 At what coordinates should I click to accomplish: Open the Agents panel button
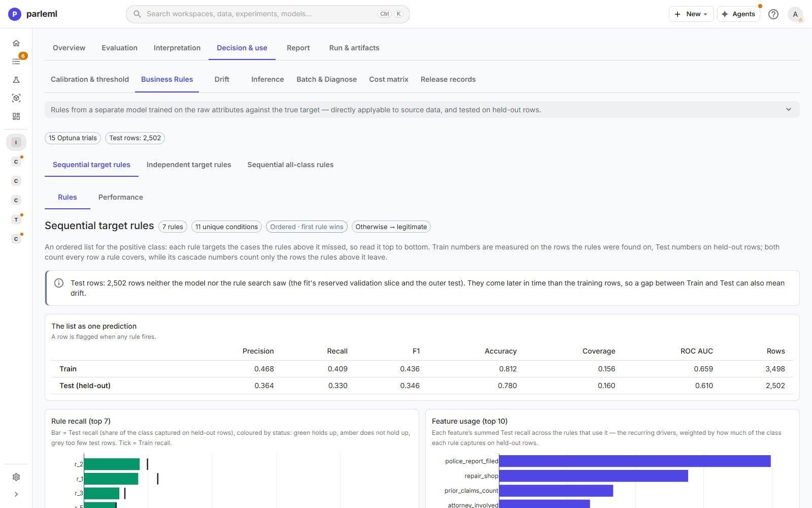coord(738,14)
